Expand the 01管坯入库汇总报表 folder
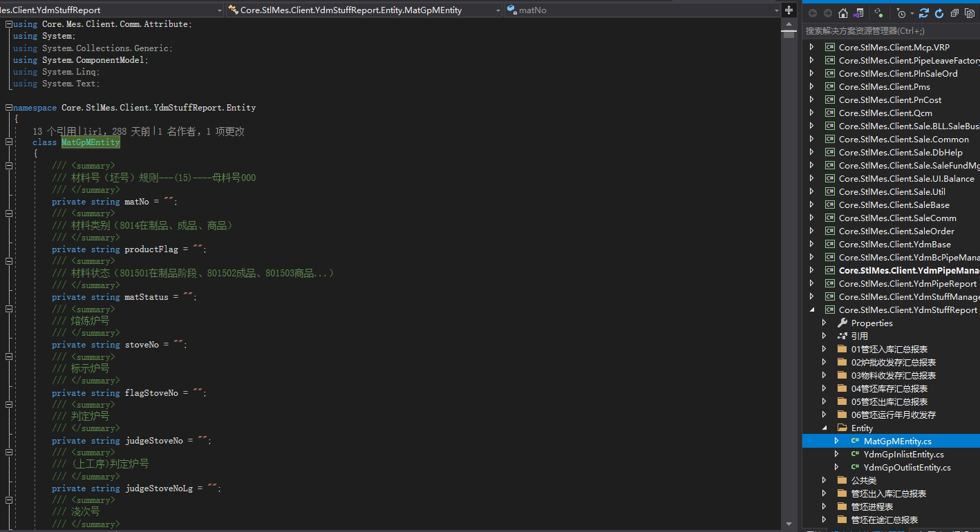This screenshot has width=980, height=532. pyautogui.click(x=824, y=349)
